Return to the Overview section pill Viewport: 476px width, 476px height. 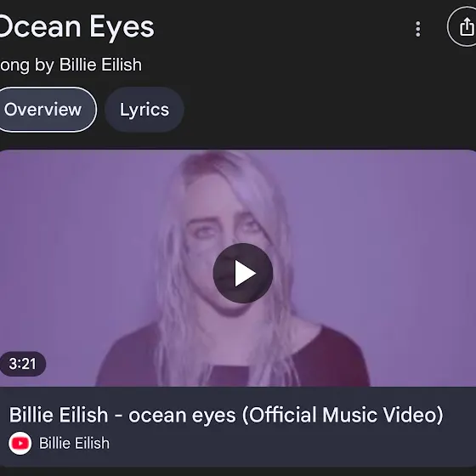[47, 110]
